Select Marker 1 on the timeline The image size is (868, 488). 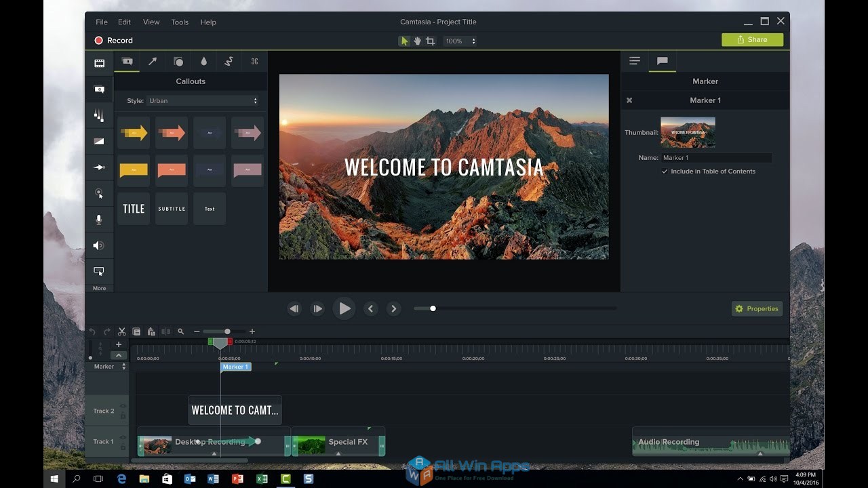tap(235, 367)
